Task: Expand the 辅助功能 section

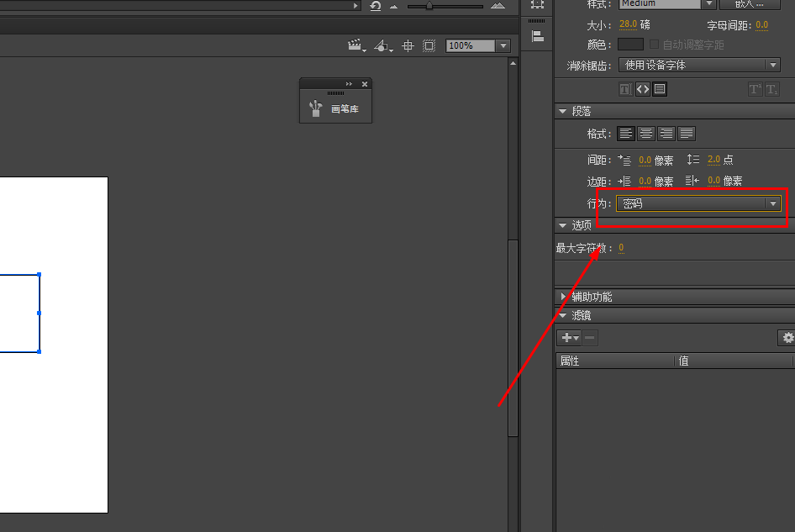Action: tap(563, 297)
